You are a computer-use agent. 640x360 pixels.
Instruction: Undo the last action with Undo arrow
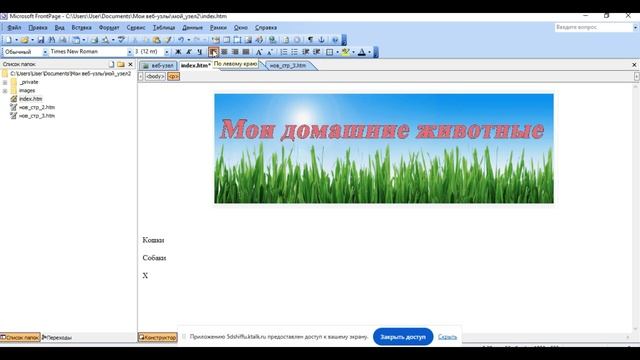pos(181,40)
